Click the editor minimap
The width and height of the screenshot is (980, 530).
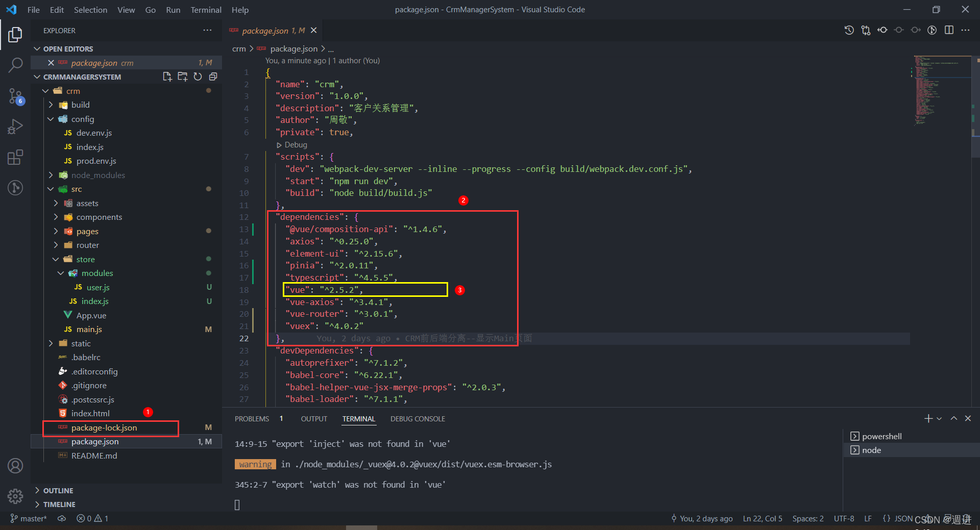(942, 91)
